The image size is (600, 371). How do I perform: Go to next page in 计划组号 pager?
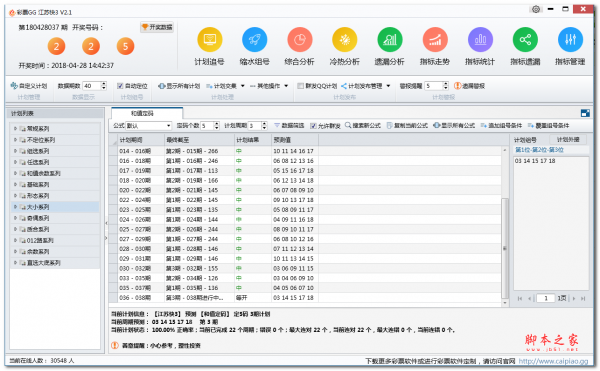pos(574,298)
